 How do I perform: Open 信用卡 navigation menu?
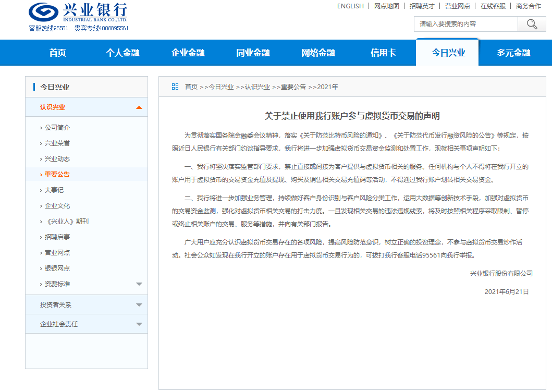[383, 53]
